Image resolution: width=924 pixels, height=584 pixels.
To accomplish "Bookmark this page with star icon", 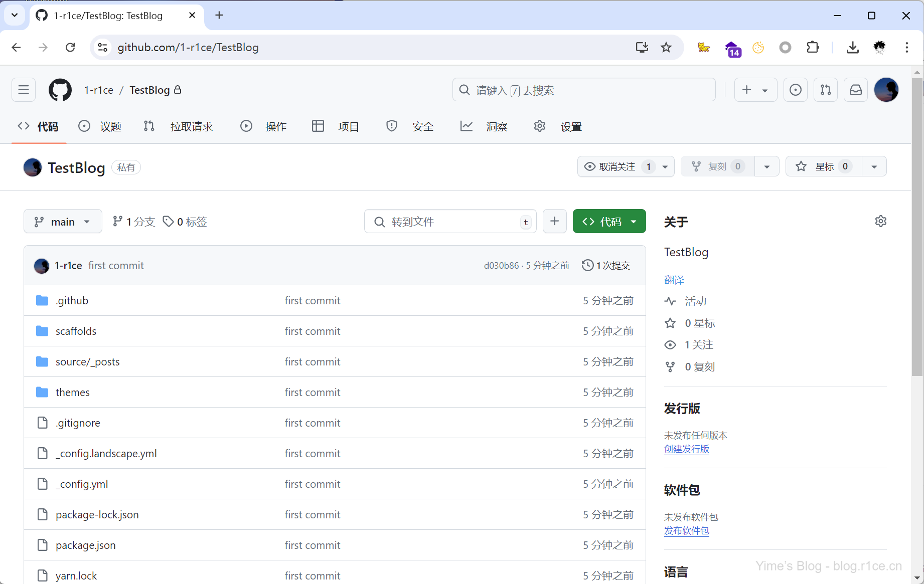I will (x=666, y=48).
